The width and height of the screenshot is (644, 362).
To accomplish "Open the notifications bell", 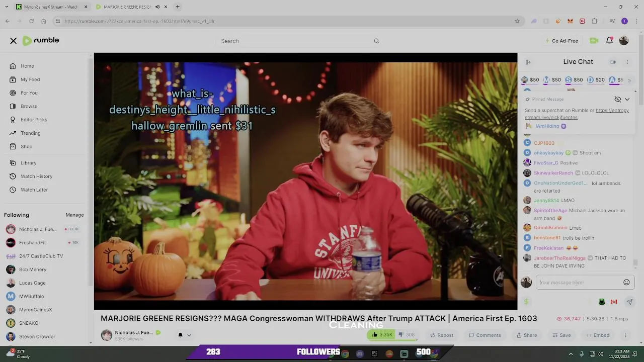I will tap(609, 41).
